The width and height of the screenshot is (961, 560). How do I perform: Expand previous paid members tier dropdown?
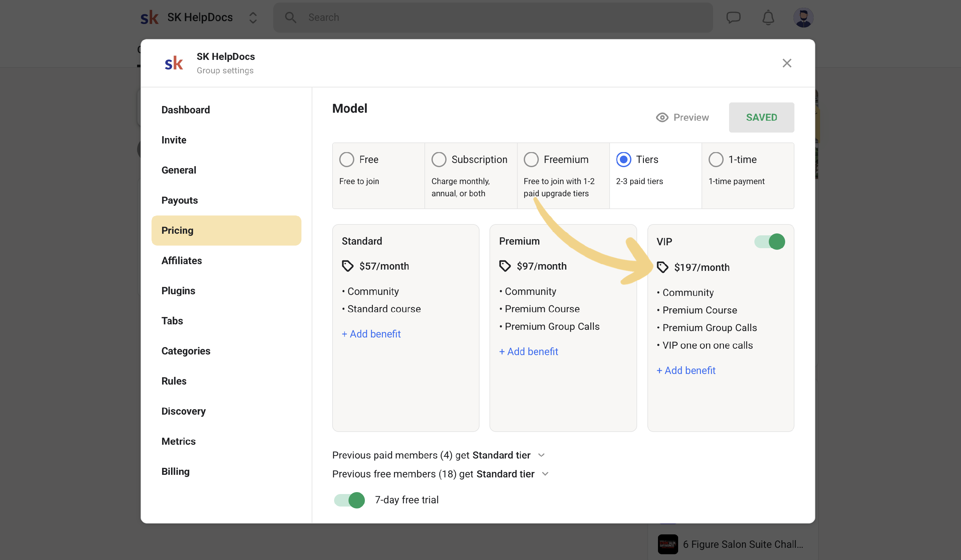click(541, 455)
